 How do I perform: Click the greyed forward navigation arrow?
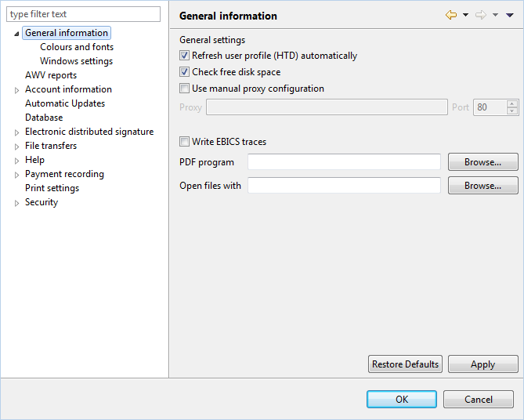[481, 15]
